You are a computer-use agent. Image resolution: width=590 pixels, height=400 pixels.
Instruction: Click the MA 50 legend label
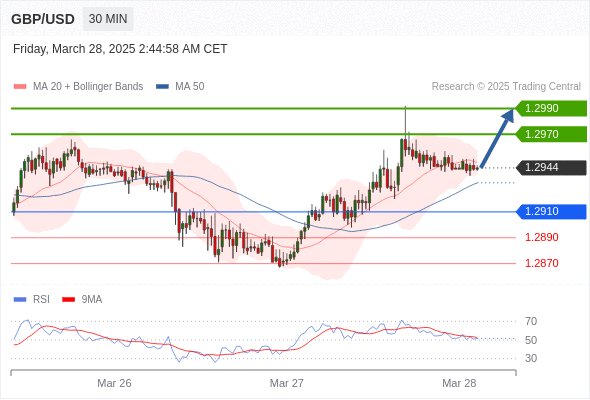pos(190,87)
